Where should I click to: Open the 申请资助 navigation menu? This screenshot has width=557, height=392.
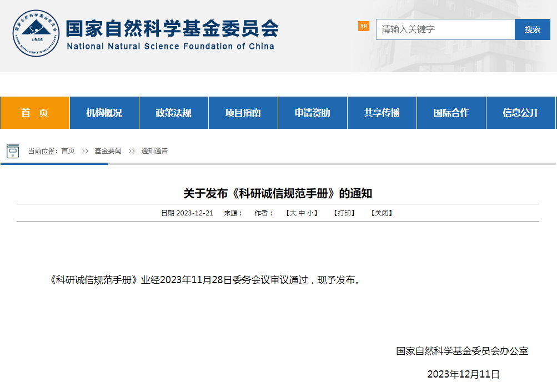pyautogui.click(x=312, y=113)
